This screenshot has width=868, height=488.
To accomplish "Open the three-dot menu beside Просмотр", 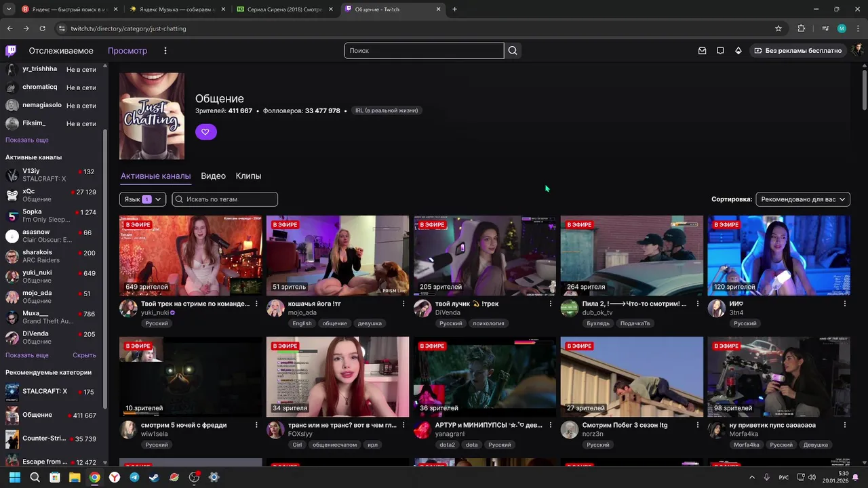I will coord(165,51).
